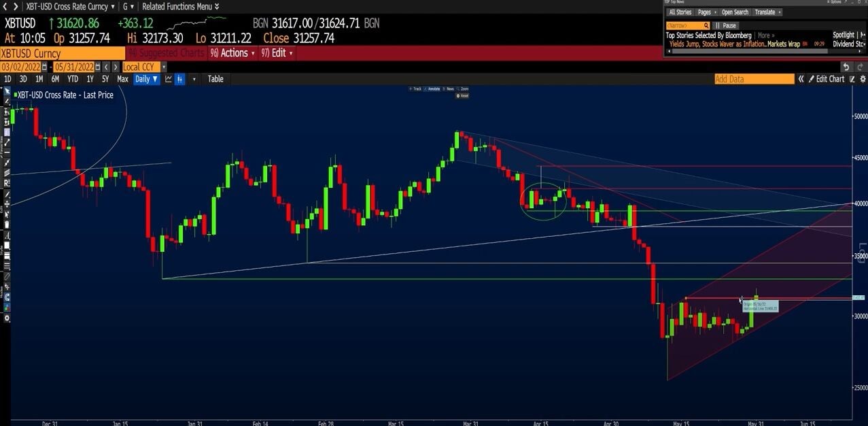Click the Reset button on chart toolbar
The image size is (868, 426).
tap(463, 96)
